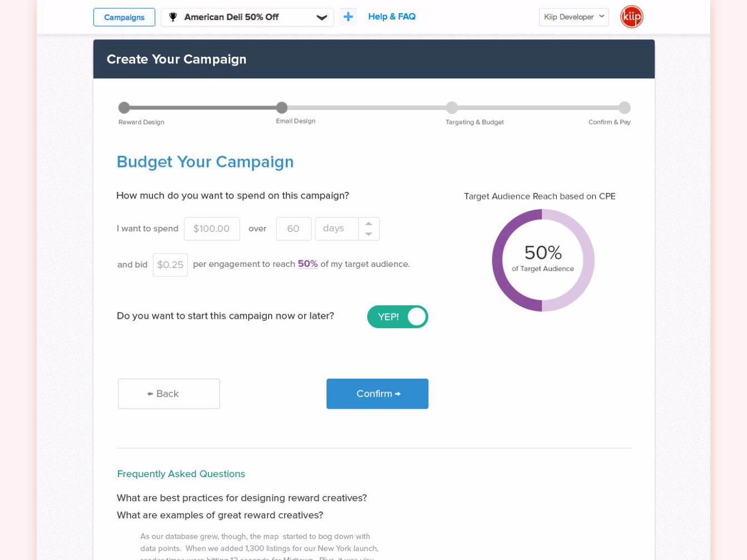Open Help & FAQ
Image resolution: width=747 pixels, height=560 pixels.
[x=392, y=17]
